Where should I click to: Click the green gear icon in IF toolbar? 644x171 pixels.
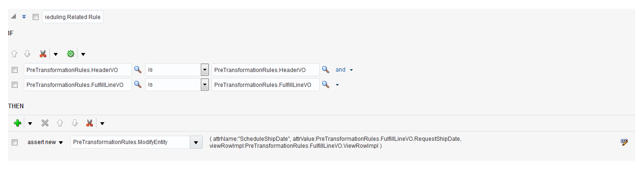point(70,54)
